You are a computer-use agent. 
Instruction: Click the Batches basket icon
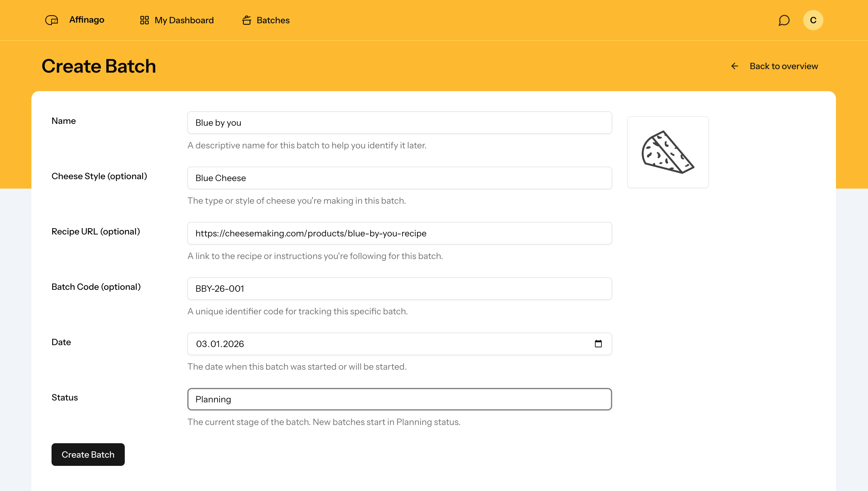click(247, 20)
